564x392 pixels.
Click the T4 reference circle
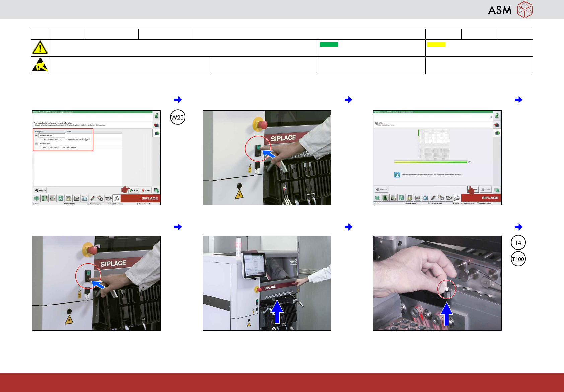[518, 243]
